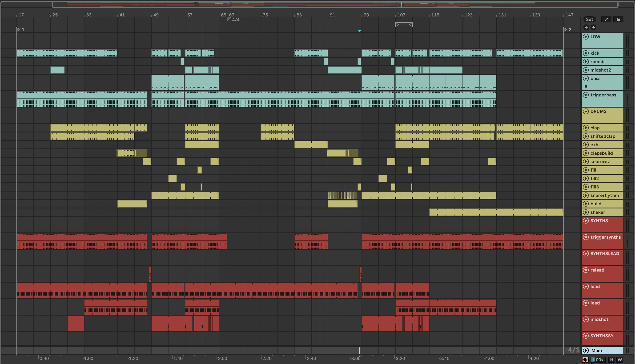This screenshot has height=364, width=635.
Task: Unfold the clap track
Action: pos(586,128)
